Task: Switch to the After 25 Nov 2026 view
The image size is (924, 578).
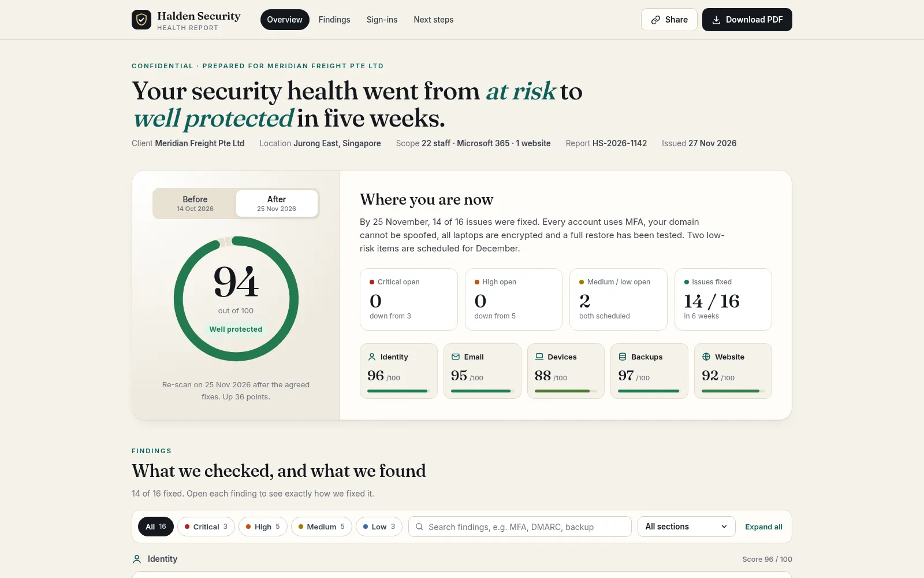Action: point(277,203)
